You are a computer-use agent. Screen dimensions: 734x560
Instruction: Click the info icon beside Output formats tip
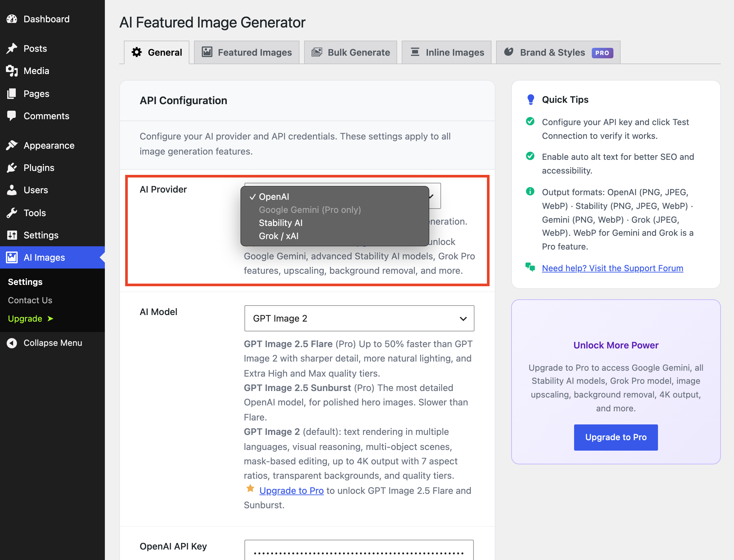pyautogui.click(x=530, y=191)
